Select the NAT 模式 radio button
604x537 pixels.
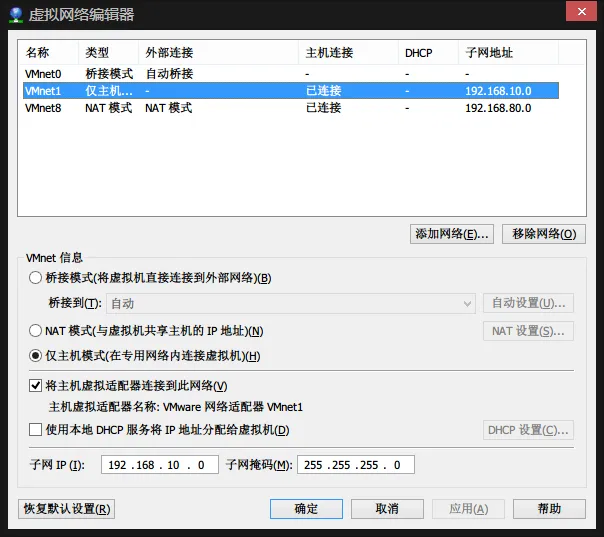35,331
